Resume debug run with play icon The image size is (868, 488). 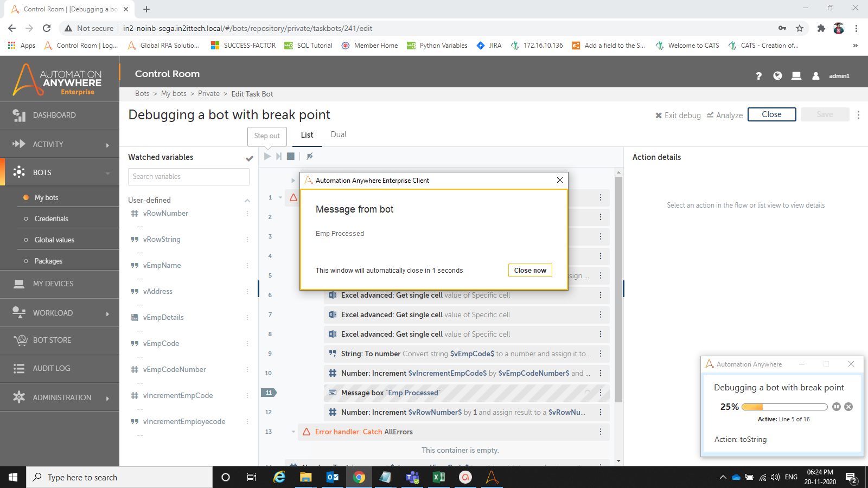pyautogui.click(x=267, y=157)
